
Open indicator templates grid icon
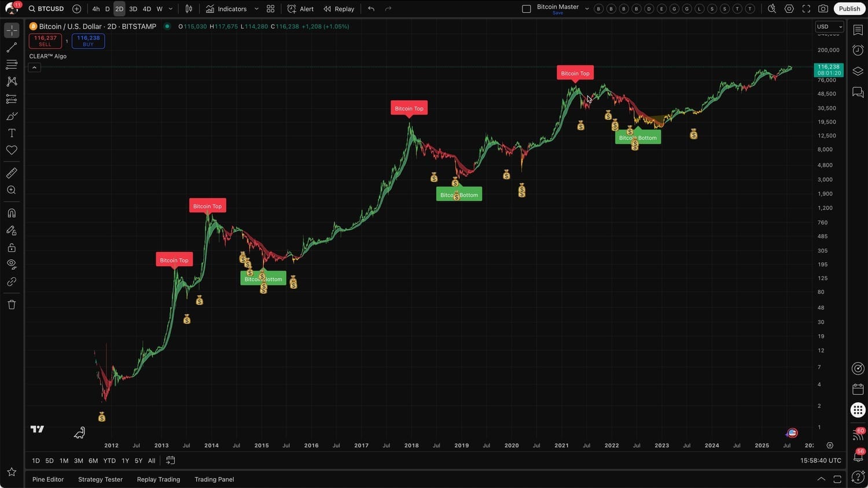(270, 9)
